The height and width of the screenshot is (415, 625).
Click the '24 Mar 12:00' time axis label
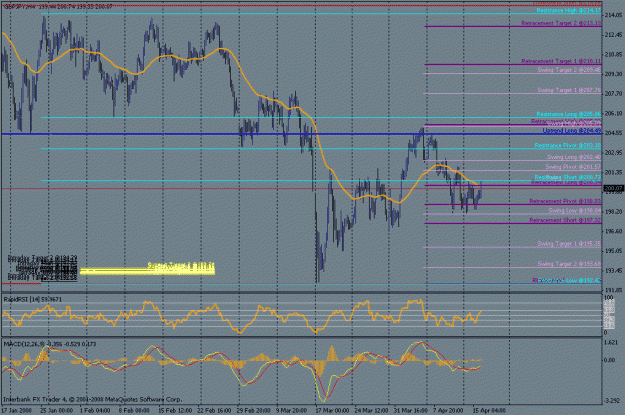click(371, 411)
